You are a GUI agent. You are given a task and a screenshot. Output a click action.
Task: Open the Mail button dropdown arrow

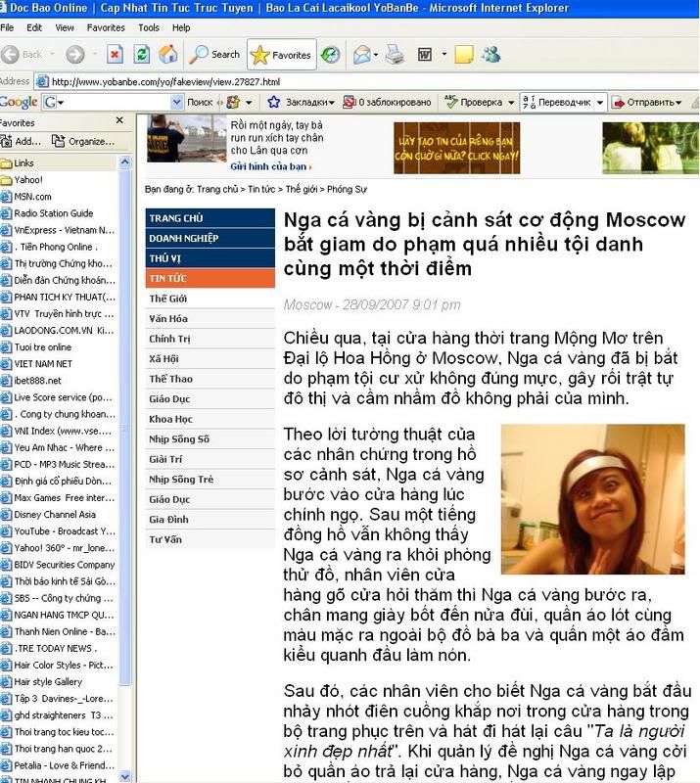pos(375,55)
